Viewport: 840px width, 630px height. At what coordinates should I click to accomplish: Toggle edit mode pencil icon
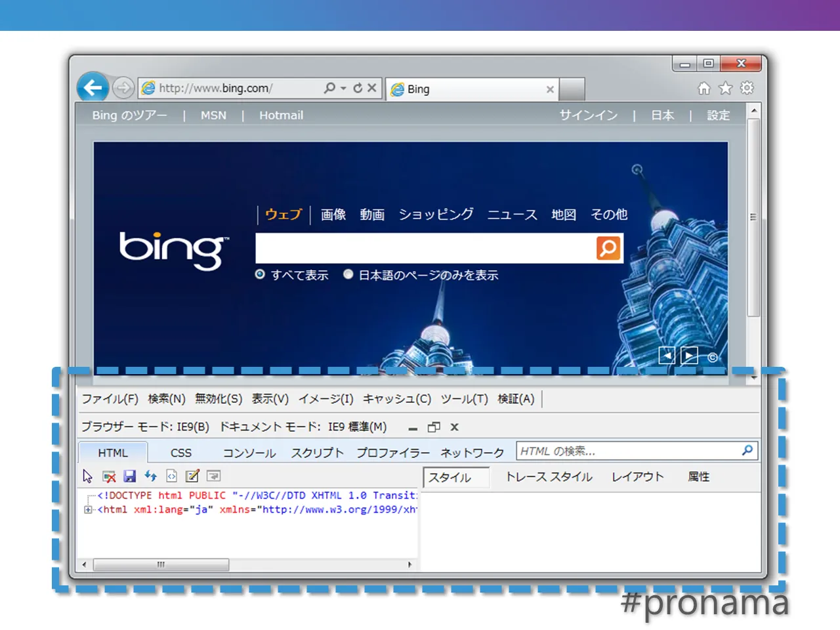(192, 476)
